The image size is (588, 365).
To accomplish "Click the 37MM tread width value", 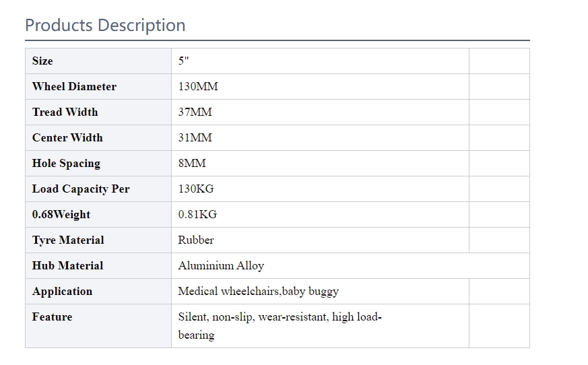I will [195, 112].
